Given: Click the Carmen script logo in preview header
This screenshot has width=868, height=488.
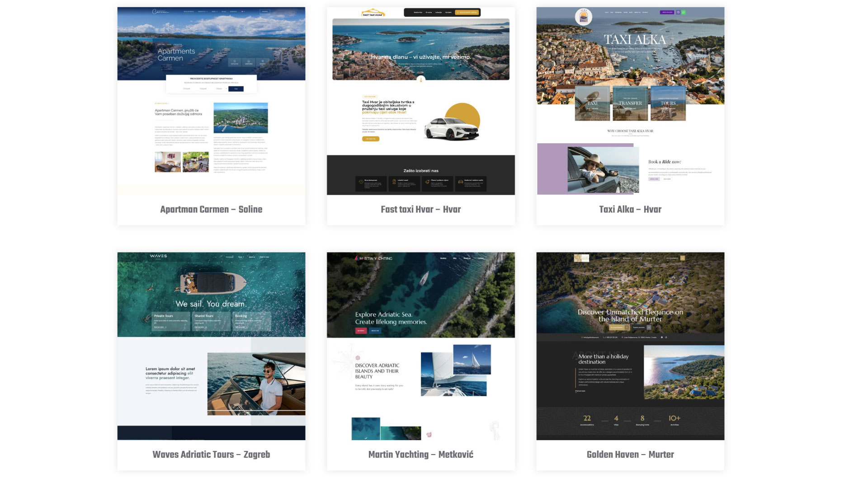Looking at the screenshot, I should pos(160,12).
